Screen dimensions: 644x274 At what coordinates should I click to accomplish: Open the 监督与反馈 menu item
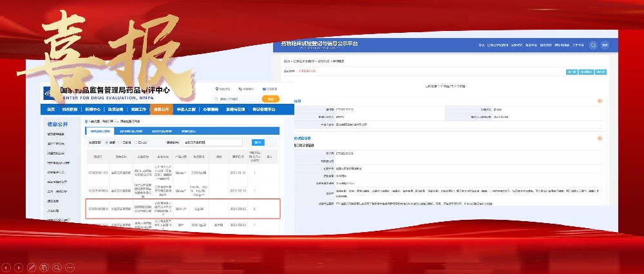(235, 110)
